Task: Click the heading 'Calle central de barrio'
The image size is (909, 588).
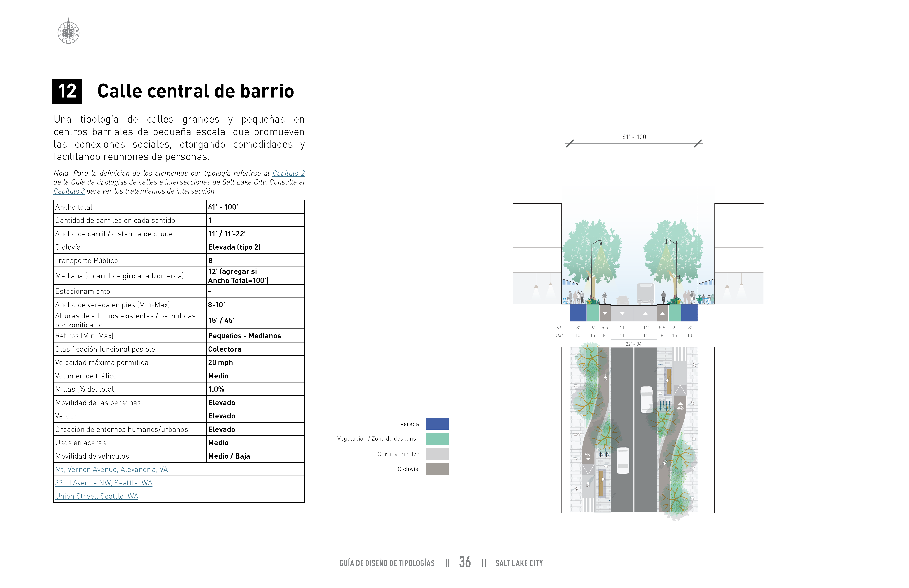Action: (196, 91)
